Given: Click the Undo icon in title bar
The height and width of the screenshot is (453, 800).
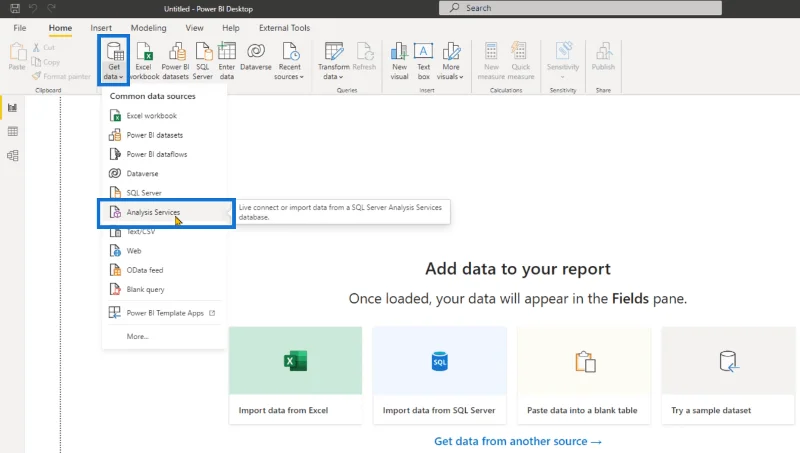Looking at the screenshot, I should (33, 9).
